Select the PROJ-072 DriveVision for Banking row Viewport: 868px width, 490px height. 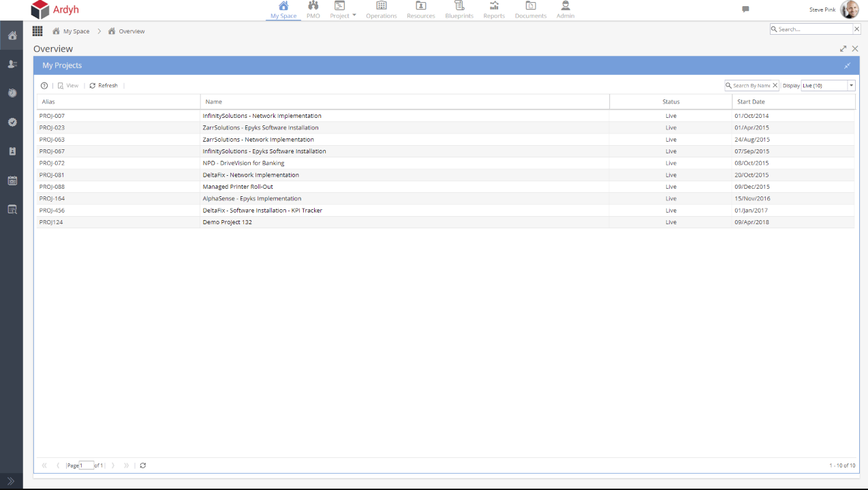pos(243,163)
